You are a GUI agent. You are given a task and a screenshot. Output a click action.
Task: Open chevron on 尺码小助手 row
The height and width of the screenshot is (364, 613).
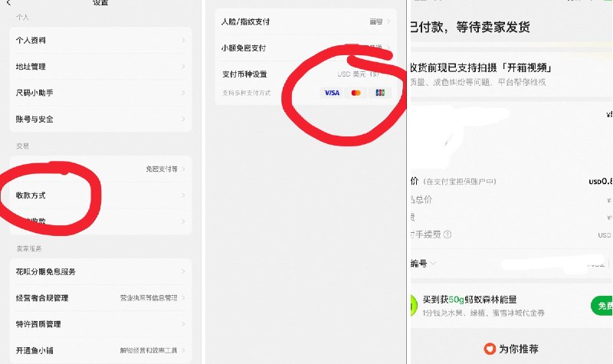click(183, 93)
